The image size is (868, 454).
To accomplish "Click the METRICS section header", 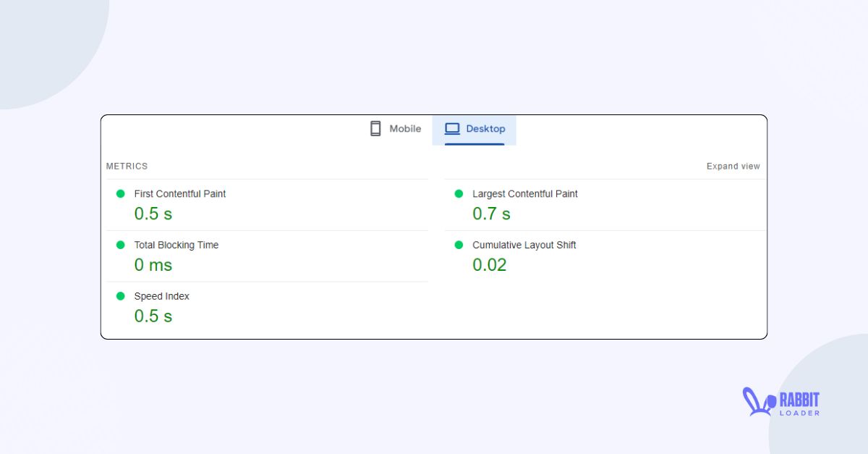I will coord(127,166).
